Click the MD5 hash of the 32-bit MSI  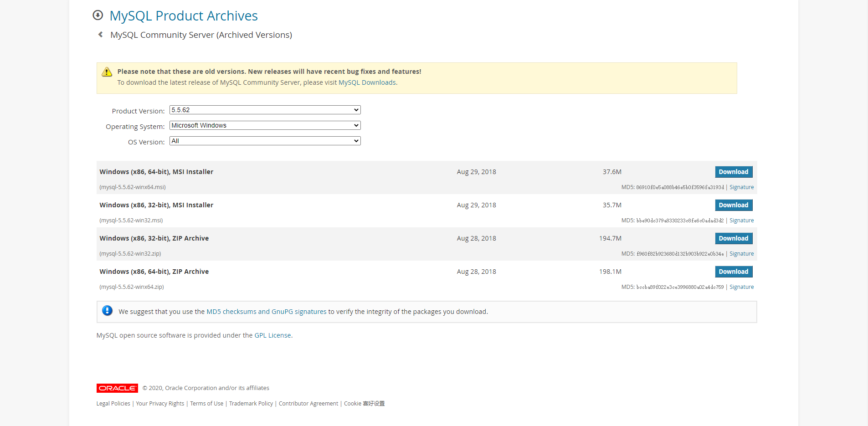click(680, 221)
